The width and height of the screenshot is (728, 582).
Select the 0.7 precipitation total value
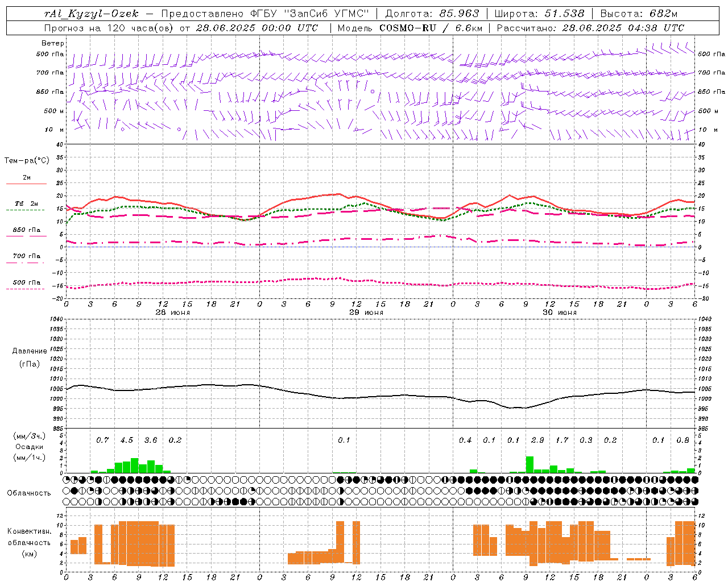102,440
